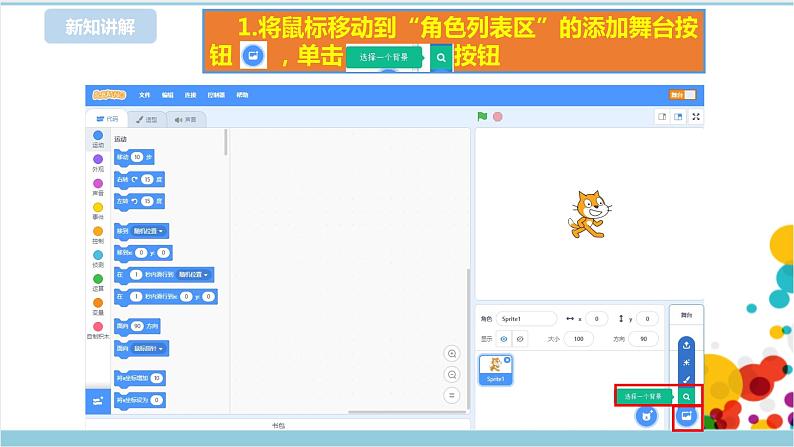Switch to small stage layout
This screenshot has width=794, height=447.
coord(662,116)
